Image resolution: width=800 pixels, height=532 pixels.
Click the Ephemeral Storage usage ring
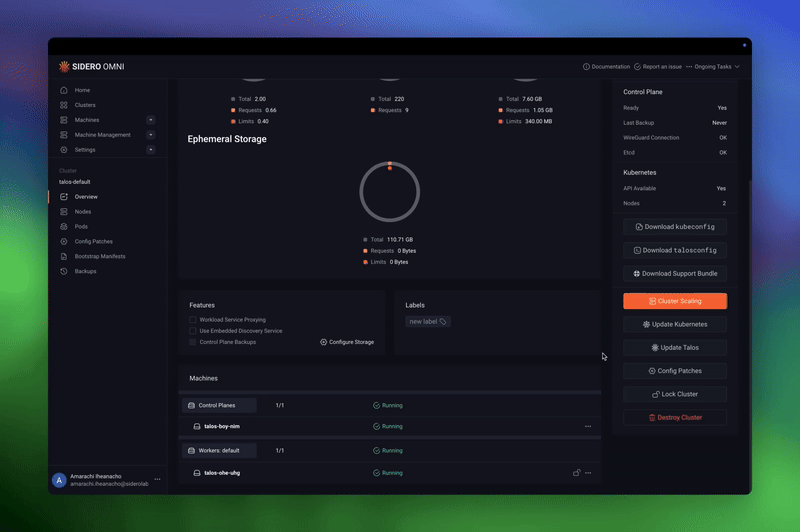click(x=389, y=191)
